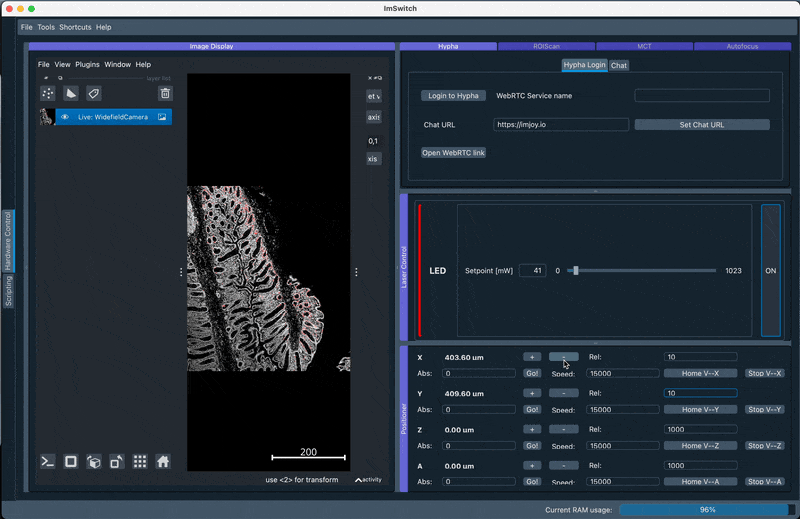Toggle the LED ON button
This screenshot has height=519, width=800.
(771, 271)
